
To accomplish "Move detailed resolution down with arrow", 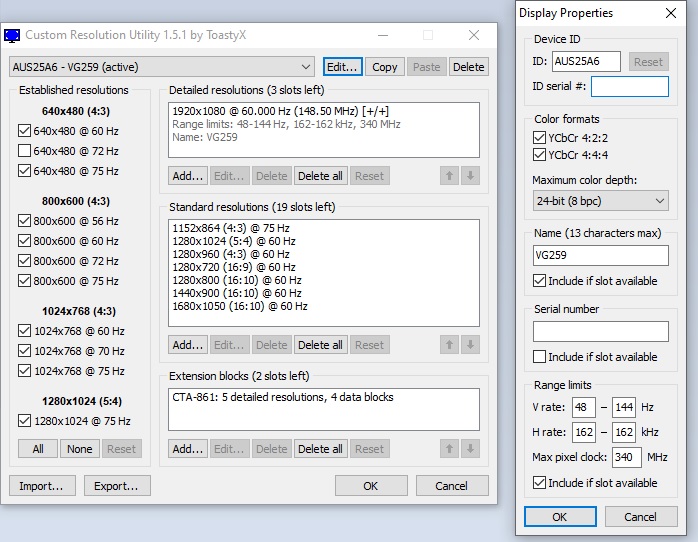I will point(470,176).
